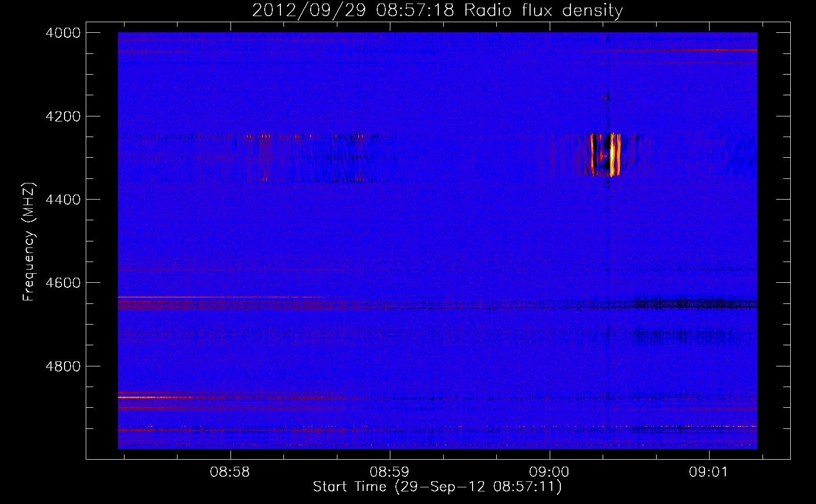The width and height of the screenshot is (816, 504).
Task: Click the '09:01' time axis label
Action: (709, 472)
